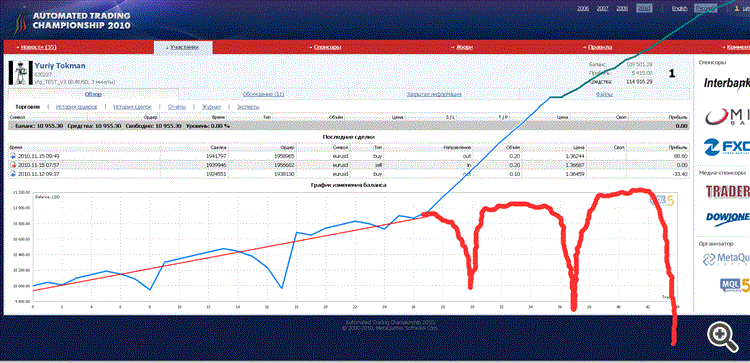Select the Участники menu tab

(183, 47)
